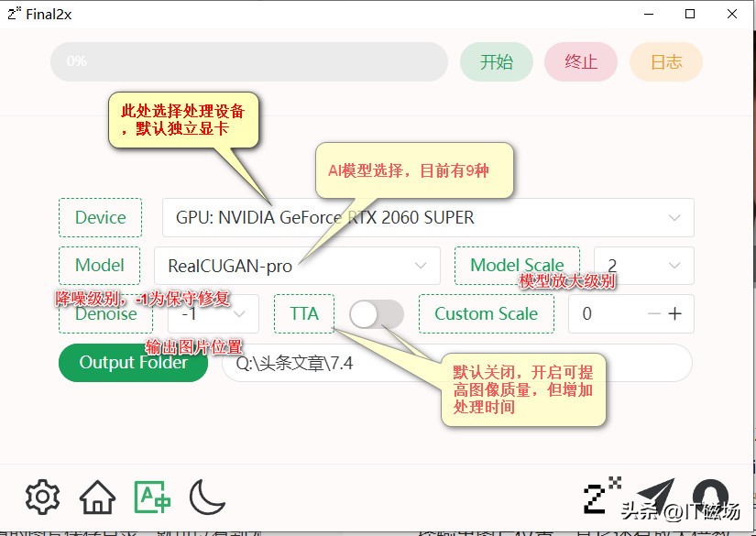Open the Device dropdown showing RTX 2060 SUPER
This screenshot has width=756, height=536.
(x=426, y=217)
